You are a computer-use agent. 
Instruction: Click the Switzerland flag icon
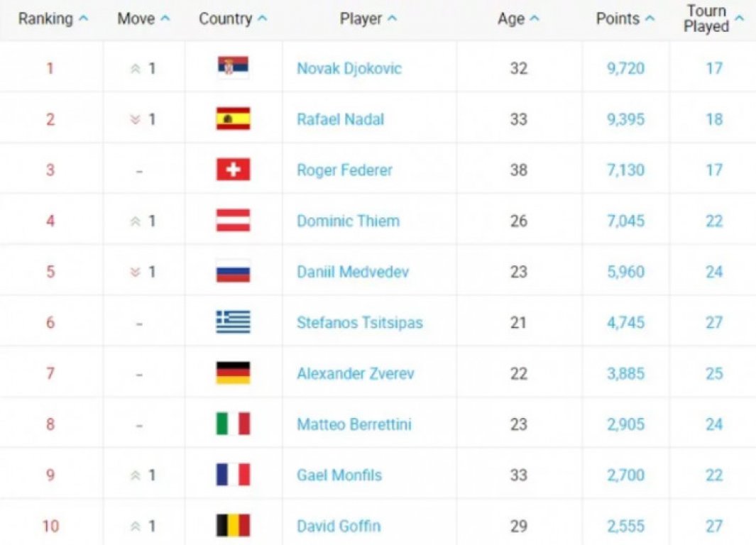(233, 170)
